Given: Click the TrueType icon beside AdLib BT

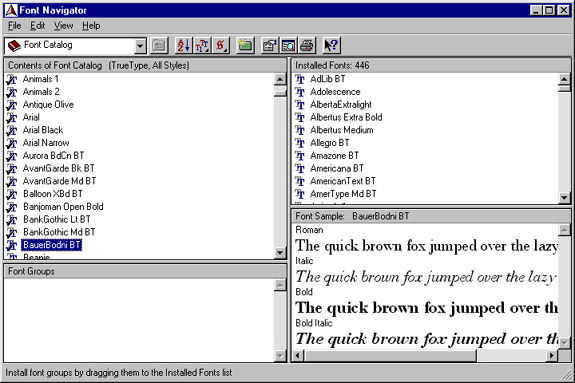Looking at the screenshot, I should pos(300,79).
